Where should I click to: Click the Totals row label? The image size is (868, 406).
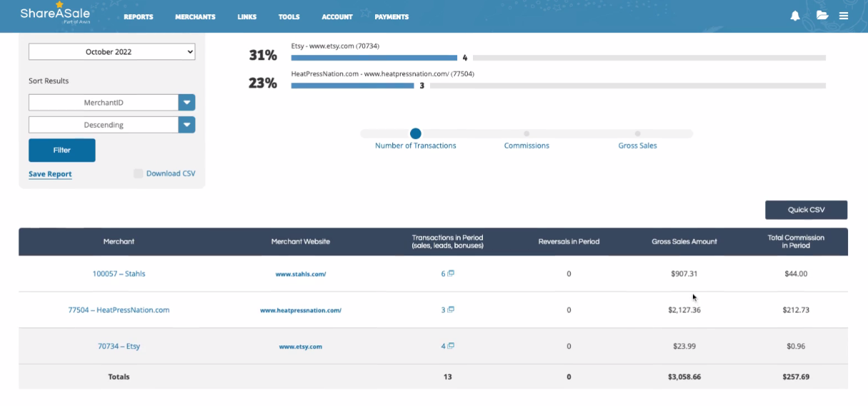pyautogui.click(x=119, y=377)
